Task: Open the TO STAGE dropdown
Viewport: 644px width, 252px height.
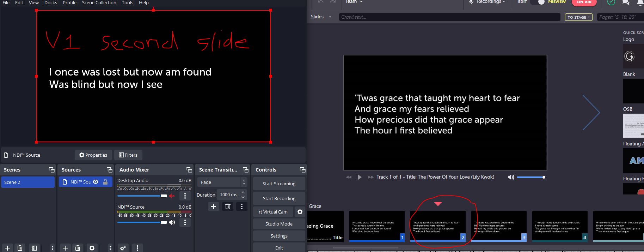Action: (578, 17)
